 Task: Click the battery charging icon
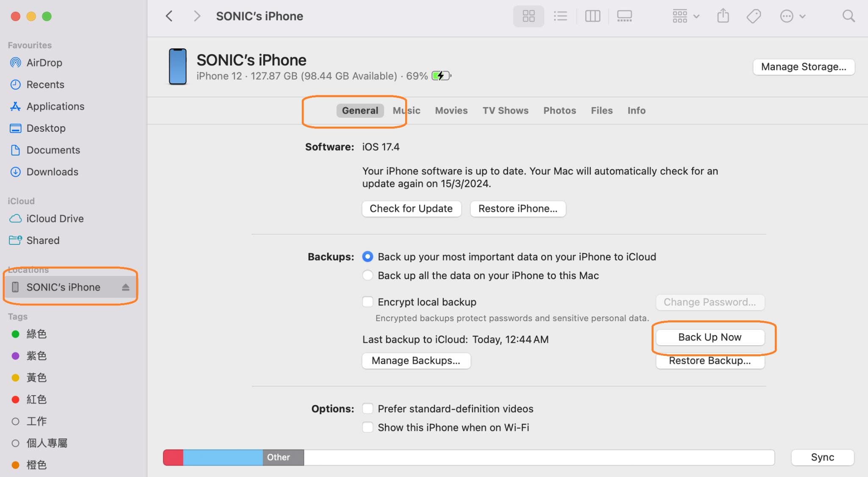coord(441,76)
